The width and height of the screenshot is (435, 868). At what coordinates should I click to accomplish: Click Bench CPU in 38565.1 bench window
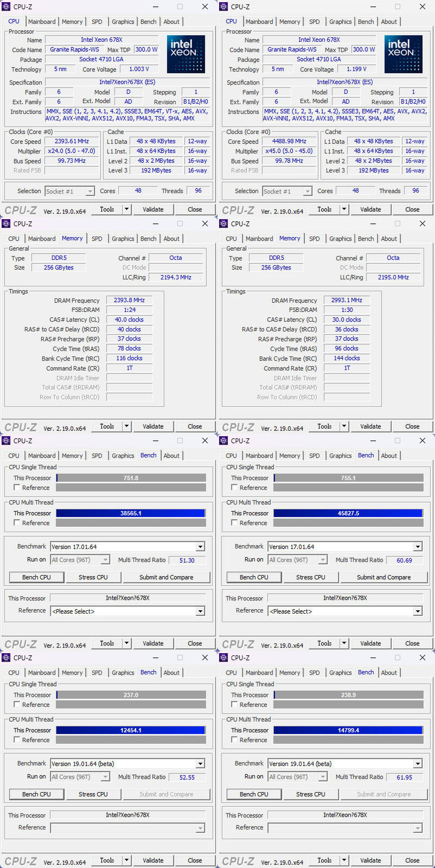pos(36,577)
